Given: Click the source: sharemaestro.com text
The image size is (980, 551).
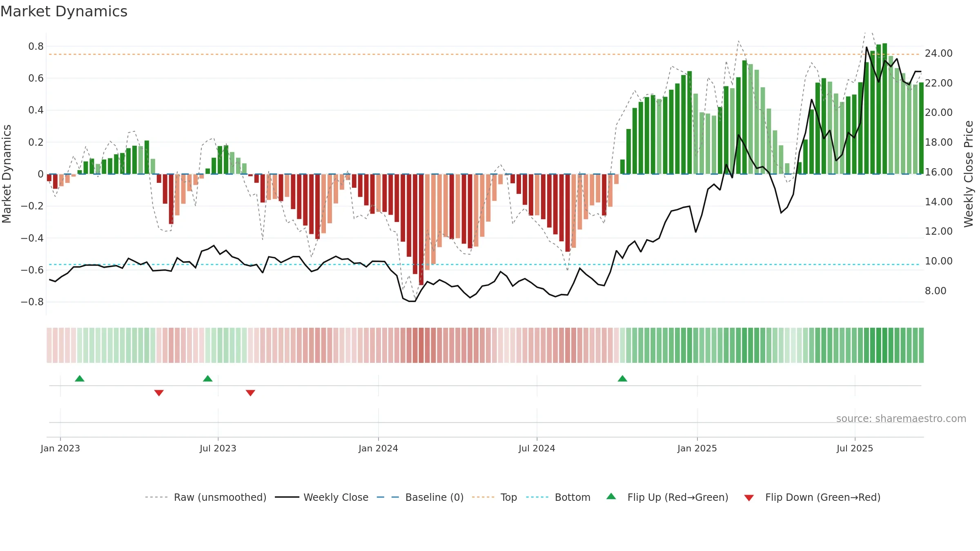Looking at the screenshot, I should pyautogui.click(x=901, y=418).
